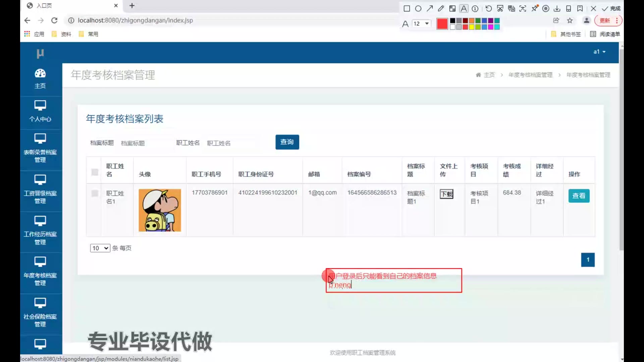Toggle the select-all header checkbox
The height and width of the screenshot is (362, 644).
tap(95, 172)
